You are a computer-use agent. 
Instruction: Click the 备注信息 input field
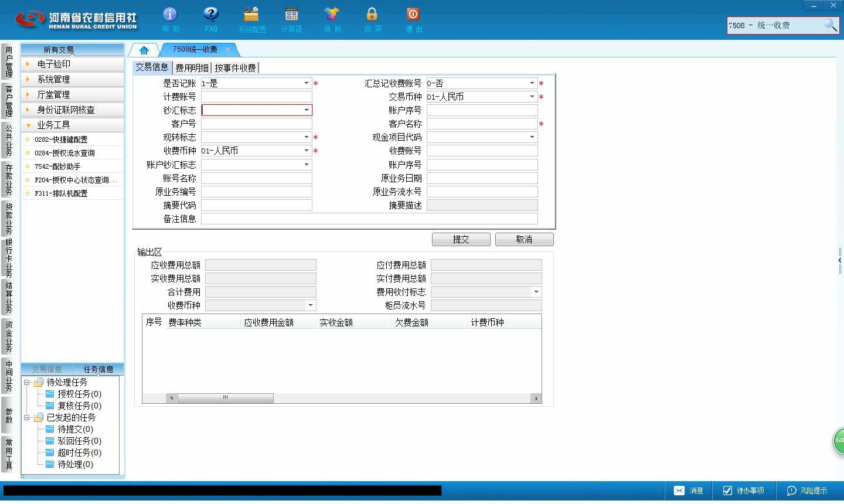coord(369,219)
